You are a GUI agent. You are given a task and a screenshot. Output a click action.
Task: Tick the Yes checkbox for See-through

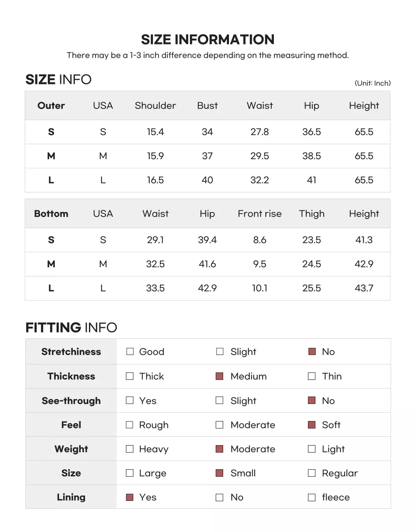(130, 400)
